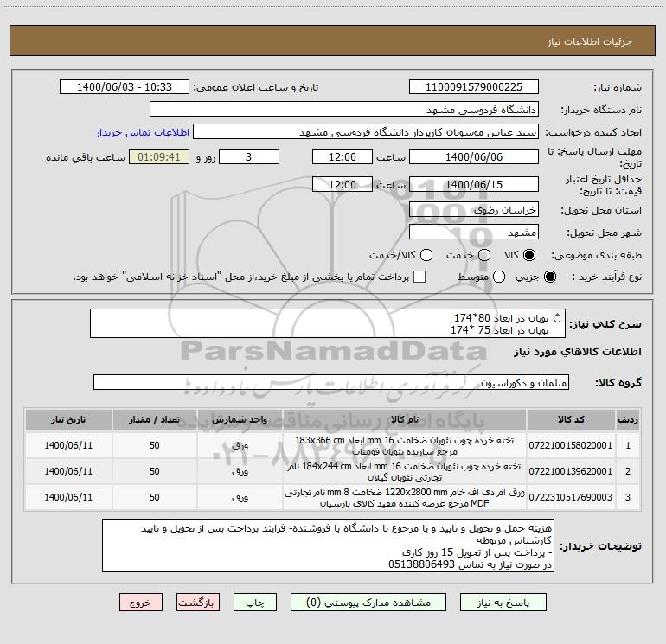Click the ردیف column header

coord(627,419)
